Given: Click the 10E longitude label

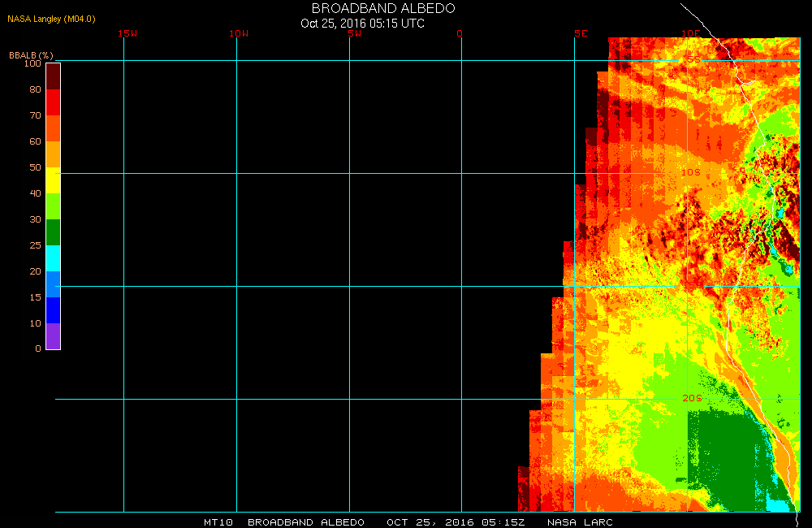Looking at the screenshot, I should coord(690,33).
